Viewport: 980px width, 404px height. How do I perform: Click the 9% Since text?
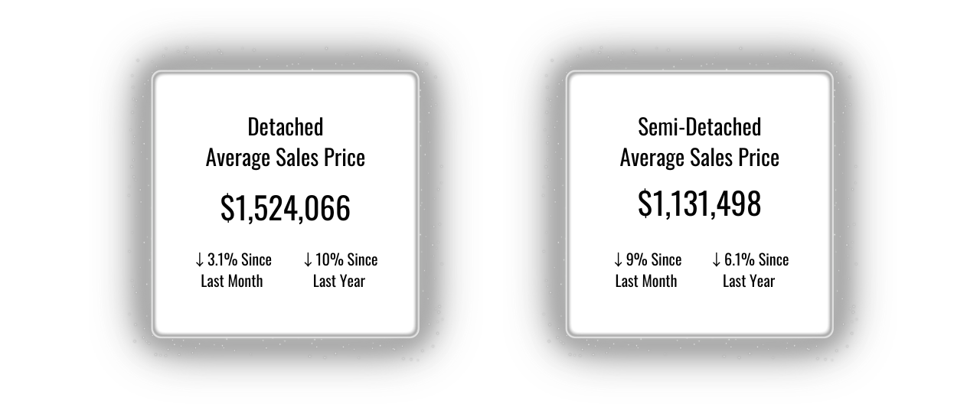[x=653, y=259]
